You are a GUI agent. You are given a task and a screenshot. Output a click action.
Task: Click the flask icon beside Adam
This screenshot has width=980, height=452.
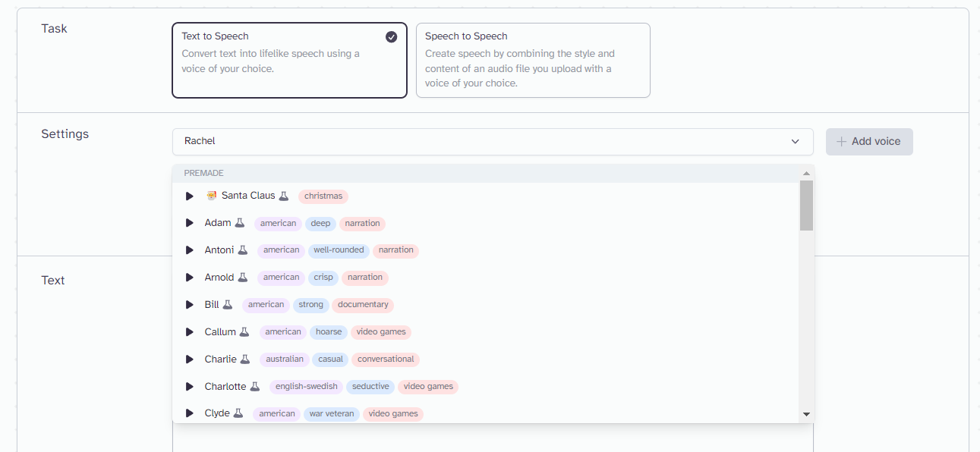tap(239, 223)
